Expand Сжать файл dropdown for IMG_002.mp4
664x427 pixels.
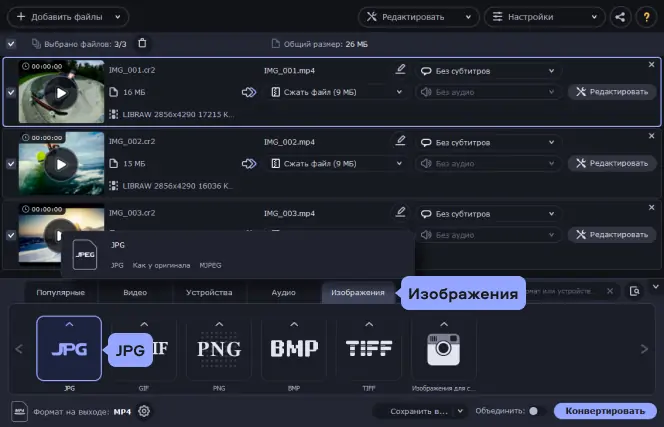point(337,163)
